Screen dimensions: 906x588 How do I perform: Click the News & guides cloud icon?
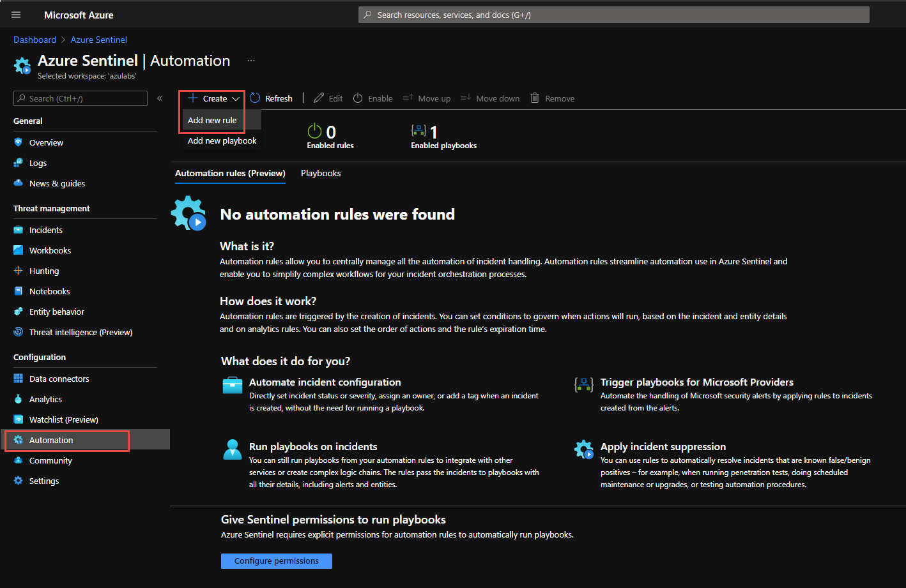click(18, 183)
